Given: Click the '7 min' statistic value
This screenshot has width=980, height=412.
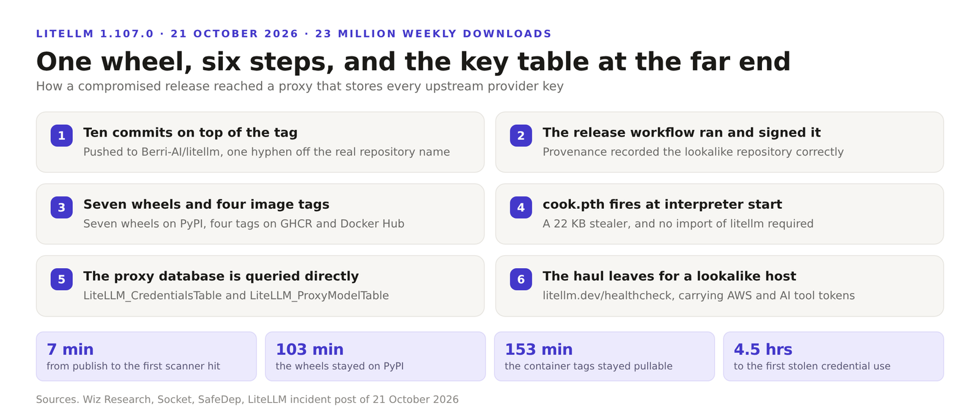Looking at the screenshot, I should 70,350.
